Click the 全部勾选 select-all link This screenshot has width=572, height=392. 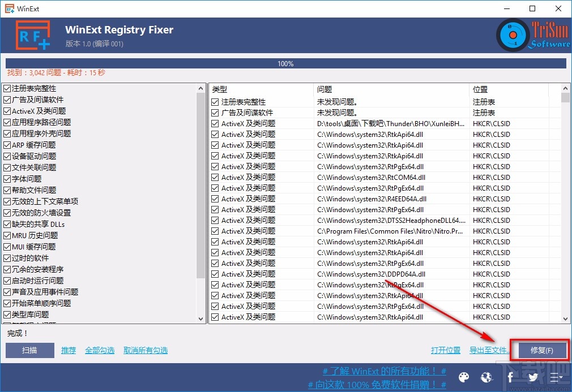tap(100, 351)
